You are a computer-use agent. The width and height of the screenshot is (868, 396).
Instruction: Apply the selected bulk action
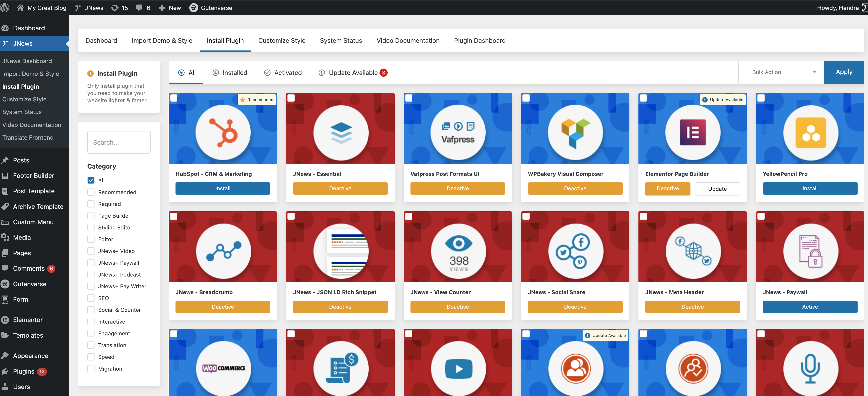(x=844, y=72)
